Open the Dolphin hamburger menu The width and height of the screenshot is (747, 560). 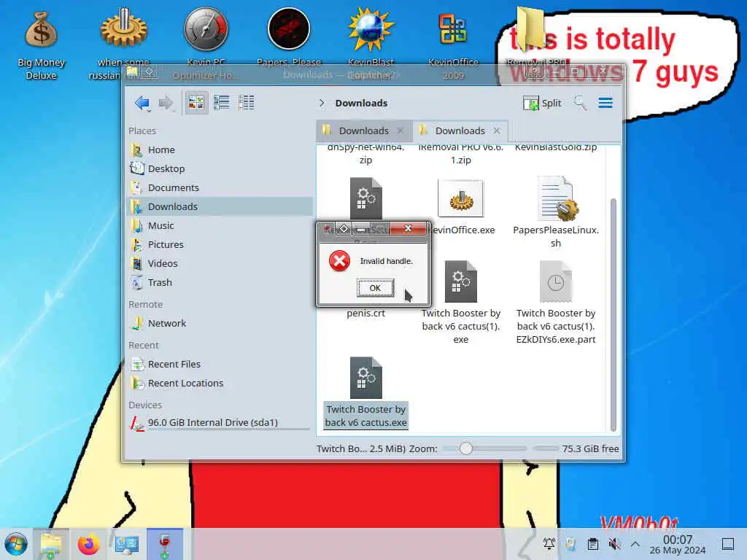605,103
